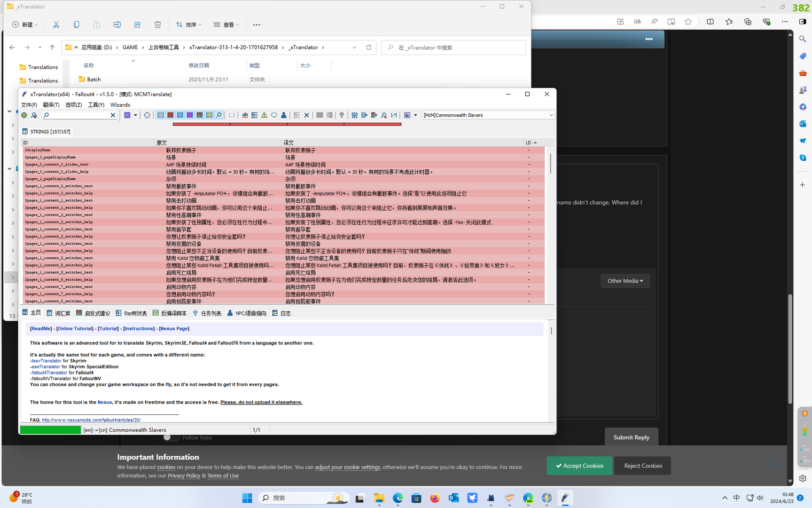Click the Reject Cookies button
Screen dimensions: 812x508
(643, 466)
